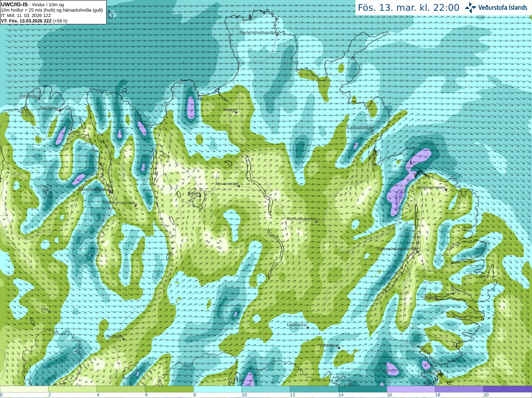Screen dimensions: 532x398
Task: Click the IT: Mið. 11.03.2026 12Z line
Action: tap(26, 15)
